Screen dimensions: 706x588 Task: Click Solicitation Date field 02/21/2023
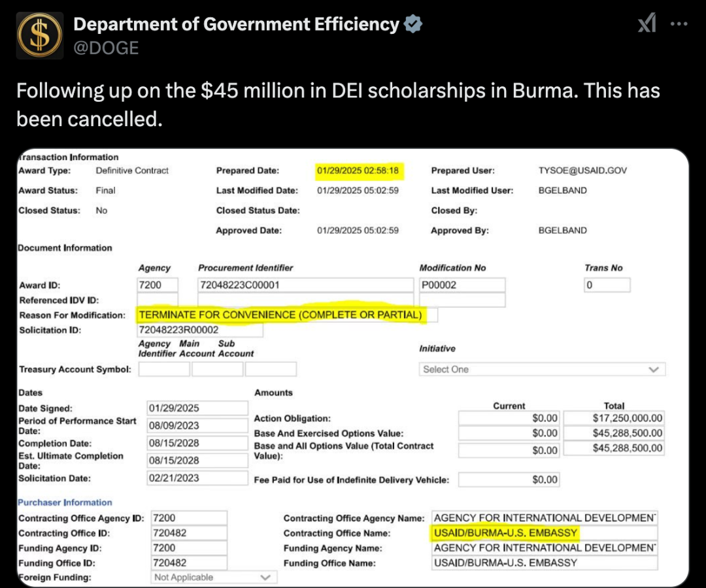pos(197,478)
